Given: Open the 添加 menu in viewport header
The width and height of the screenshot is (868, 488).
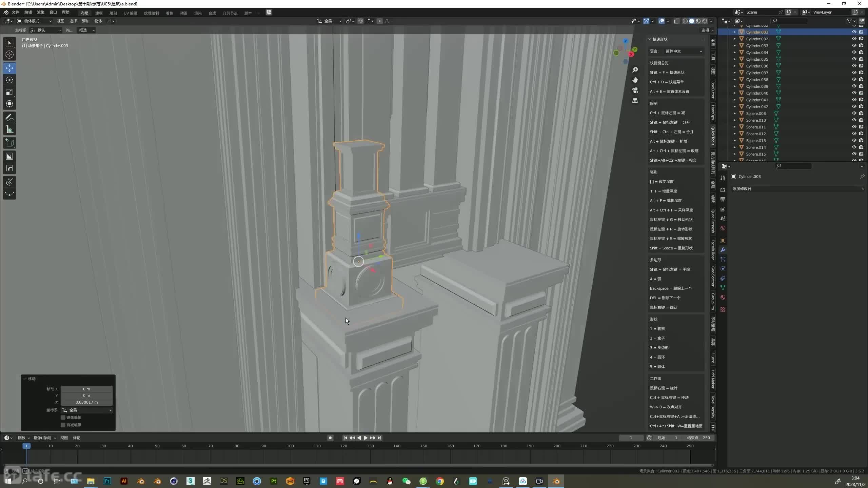Looking at the screenshot, I should (86, 21).
